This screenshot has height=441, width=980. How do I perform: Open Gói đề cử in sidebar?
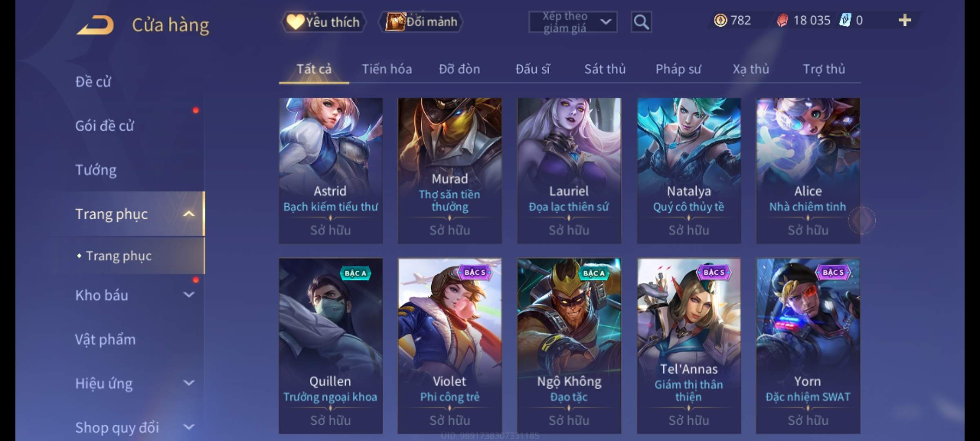pyautogui.click(x=105, y=126)
